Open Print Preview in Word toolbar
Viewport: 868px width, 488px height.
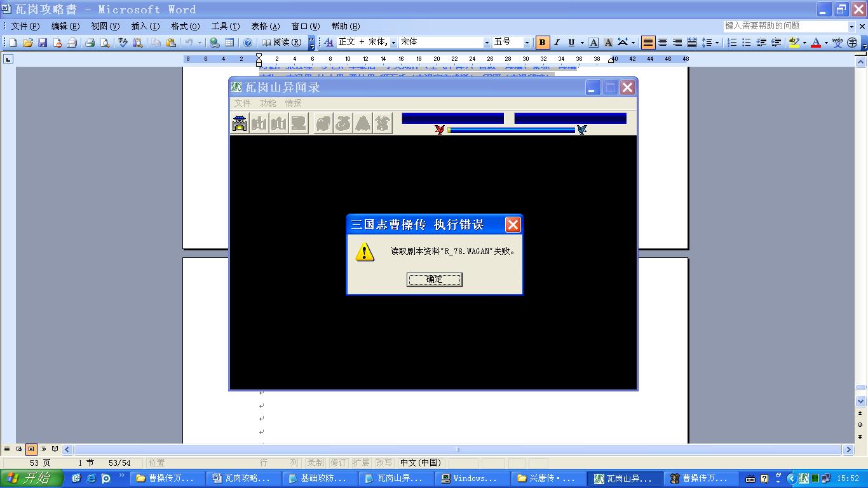(104, 43)
